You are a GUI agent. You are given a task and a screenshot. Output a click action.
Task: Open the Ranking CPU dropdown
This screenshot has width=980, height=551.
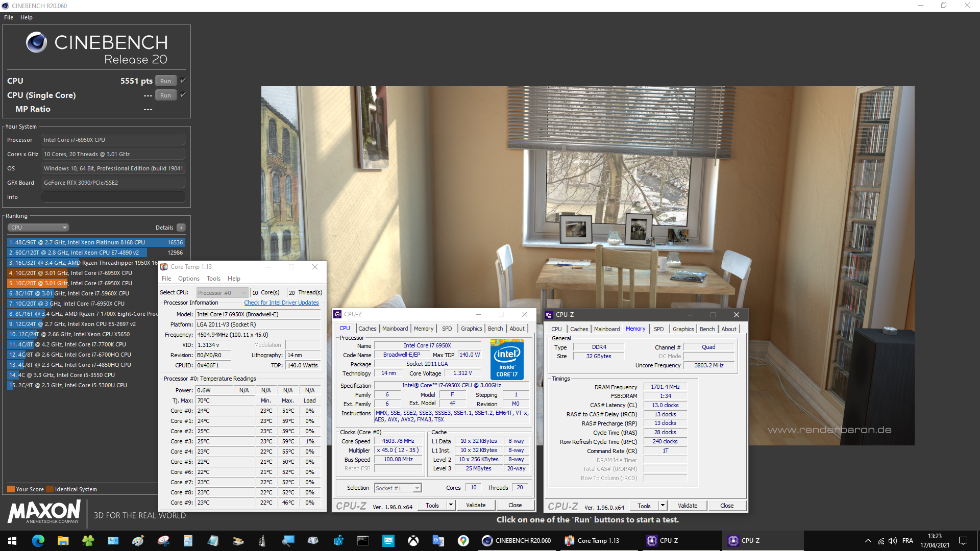[38, 228]
